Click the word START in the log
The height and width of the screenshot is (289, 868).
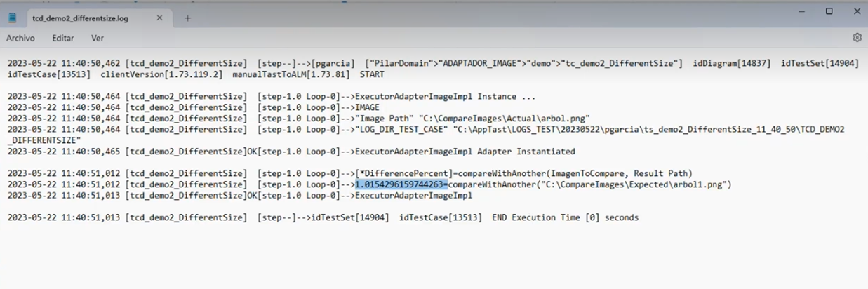coord(372,74)
